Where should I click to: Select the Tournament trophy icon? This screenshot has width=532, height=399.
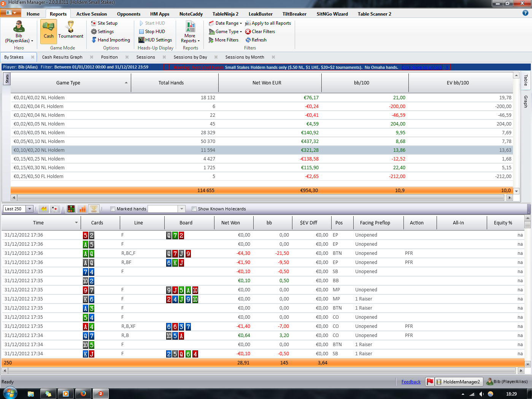coord(71,30)
